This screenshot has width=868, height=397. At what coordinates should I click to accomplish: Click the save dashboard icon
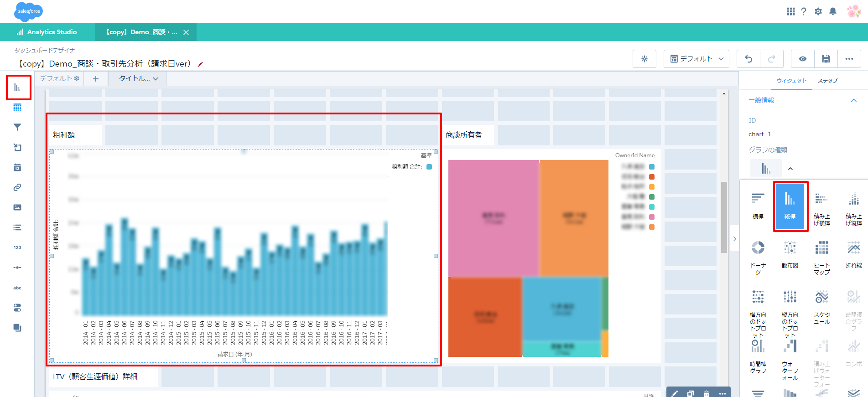point(826,59)
